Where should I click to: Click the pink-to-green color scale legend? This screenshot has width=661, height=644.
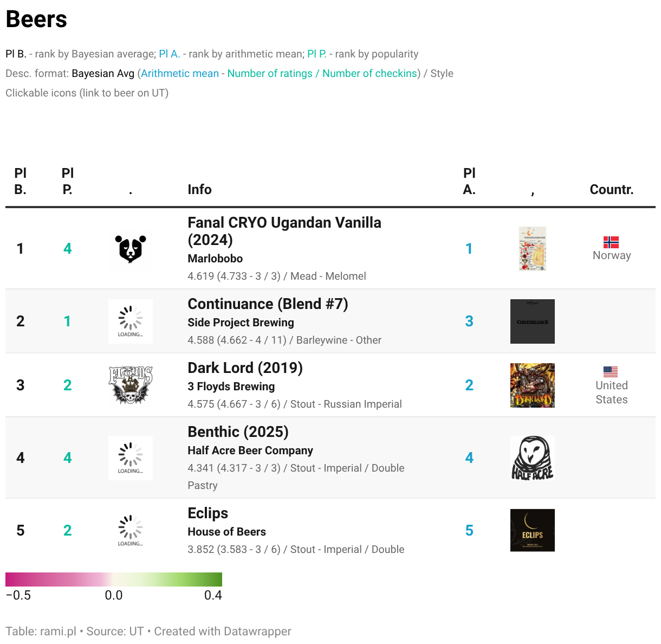(114, 579)
